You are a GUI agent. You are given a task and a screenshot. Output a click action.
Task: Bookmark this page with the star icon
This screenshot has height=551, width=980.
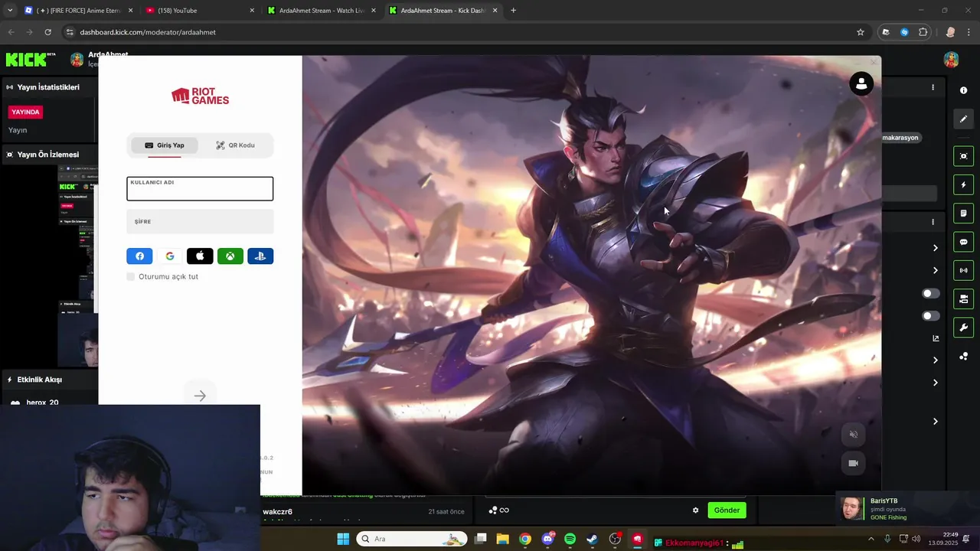coord(861,32)
